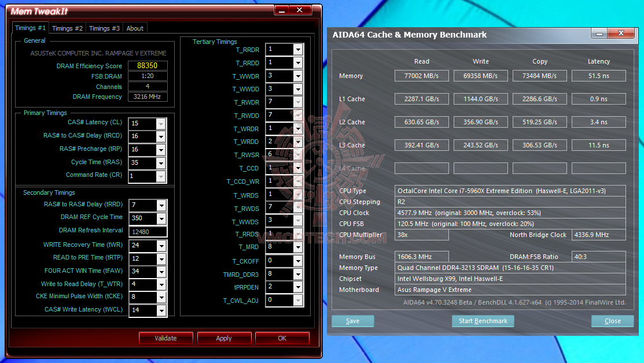
Task: Open the T_WWDR dropdown
Action: pos(298,76)
